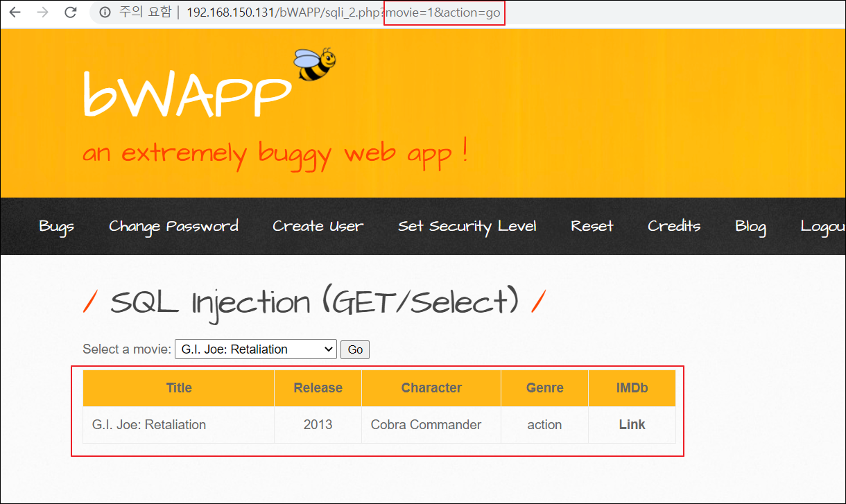The height and width of the screenshot is (504, 846).
Task: Click the Title column header
Action: pyautogui.click(x=179, y=388)
